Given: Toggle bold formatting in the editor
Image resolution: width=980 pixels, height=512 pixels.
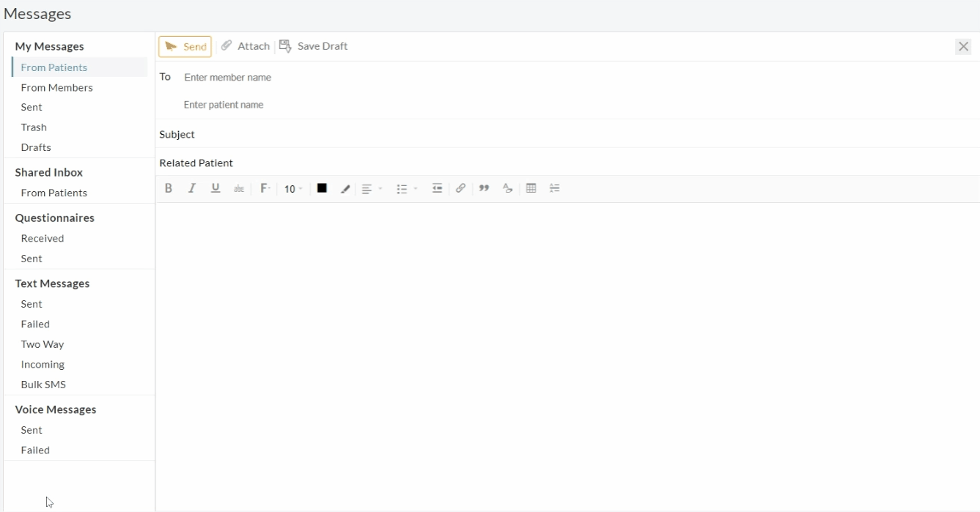Looking at the screenshot, I should coord(169,188).
